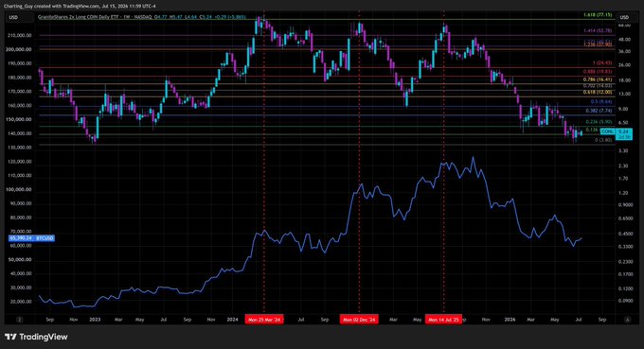Click the 0.618 (12.00) Fibonacci level label
This screenshot has height=349, width=644.
598,93
